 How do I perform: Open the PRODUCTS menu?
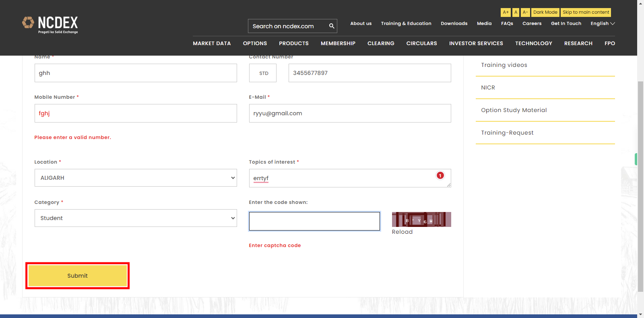[x=294, y=43]
